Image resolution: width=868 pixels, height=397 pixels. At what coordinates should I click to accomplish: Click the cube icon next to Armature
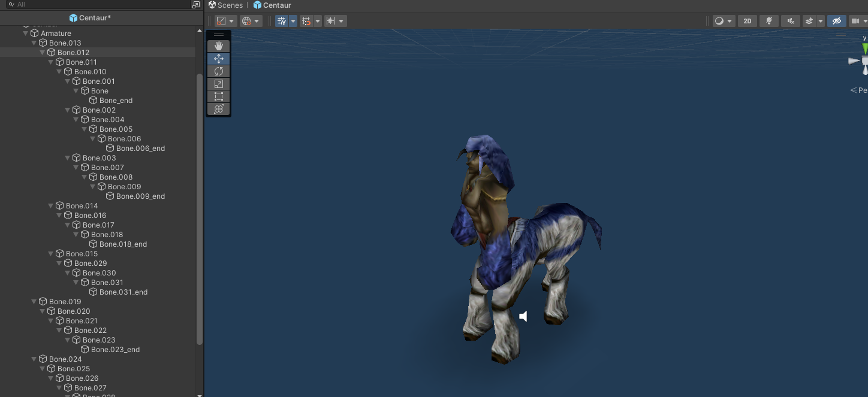35,34
